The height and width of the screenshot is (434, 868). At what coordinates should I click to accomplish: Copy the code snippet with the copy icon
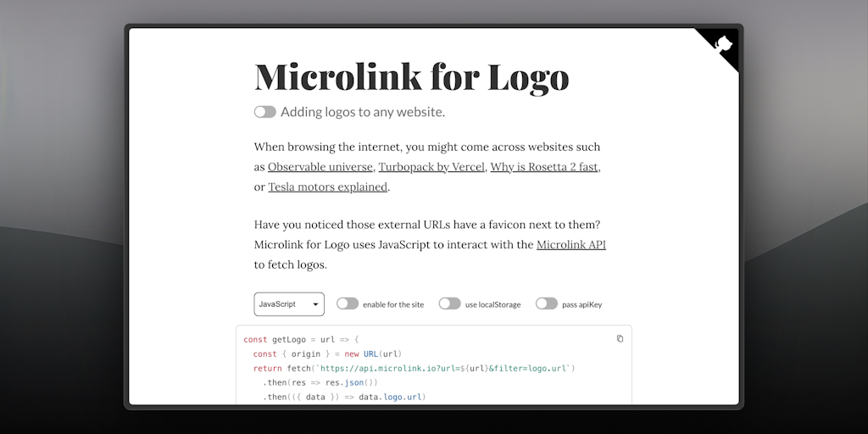tap(620, 339)
